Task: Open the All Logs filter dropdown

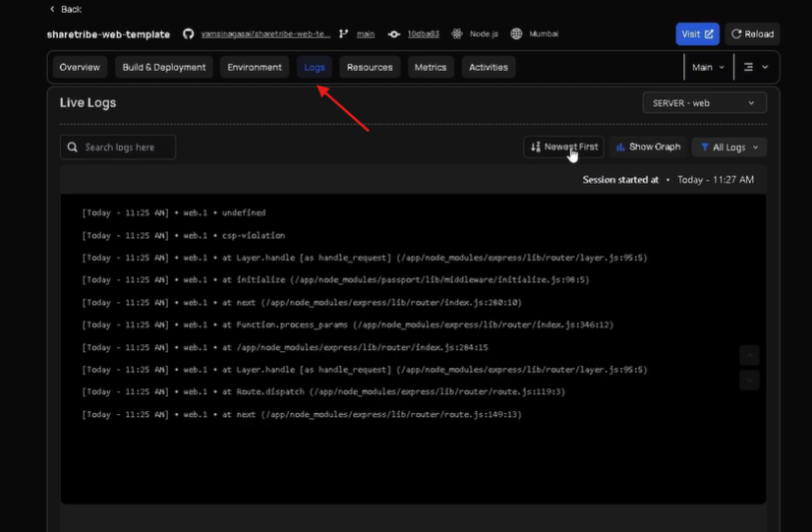Action: (x=729, y=148)
